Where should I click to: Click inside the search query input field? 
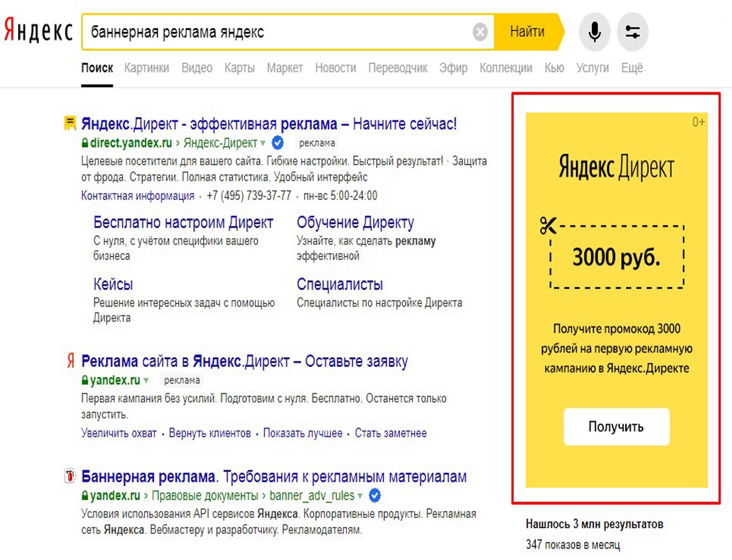point(277,32)
